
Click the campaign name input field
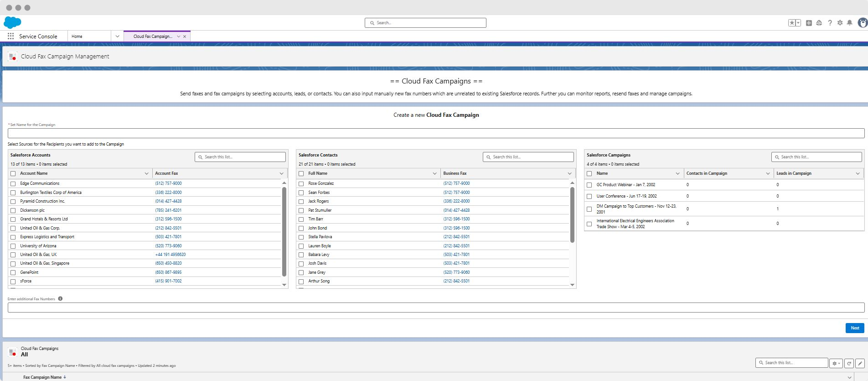tap(436, 133)
